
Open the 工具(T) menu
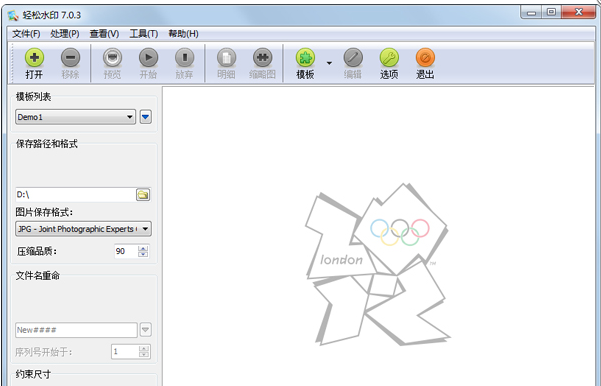click(x=144, y=34)
